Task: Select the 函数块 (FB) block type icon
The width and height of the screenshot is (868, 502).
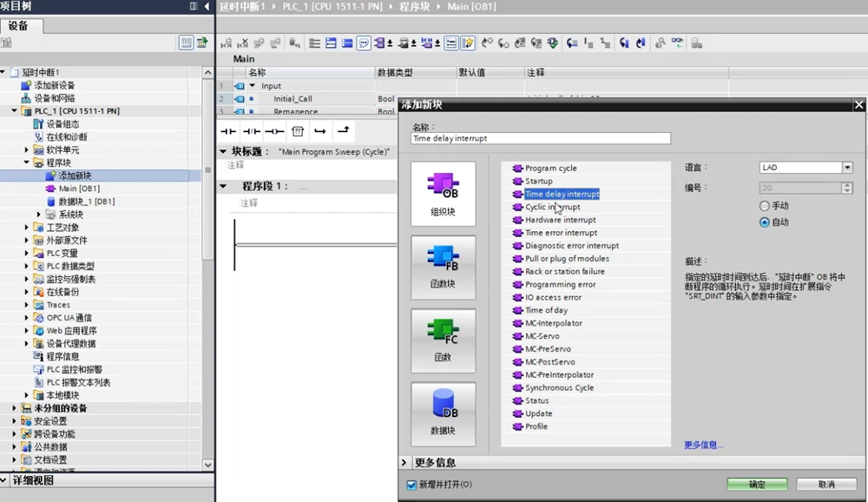Action: 443,268
